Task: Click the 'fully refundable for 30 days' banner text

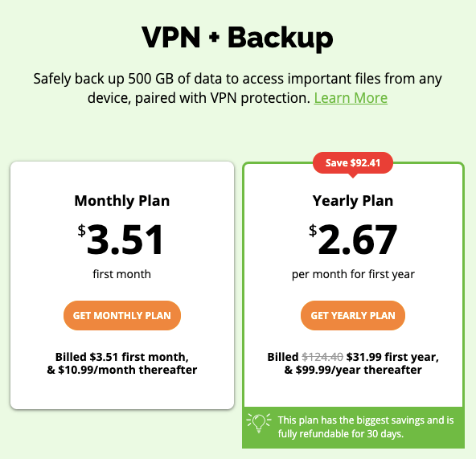Action: point(341,433)
